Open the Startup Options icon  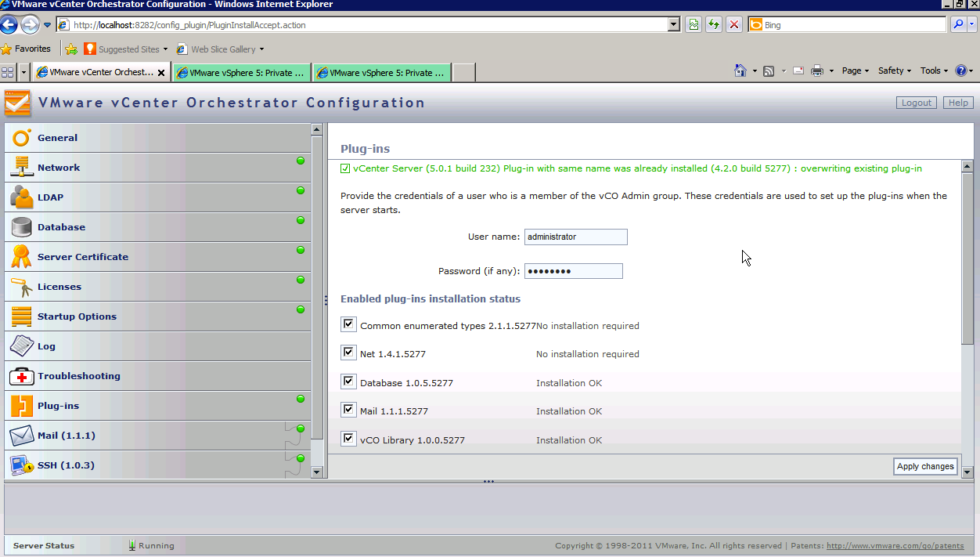(x=21, y=316)
